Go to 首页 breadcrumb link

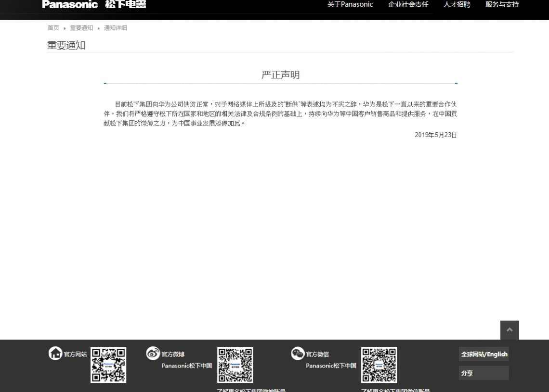[x=53, y=28]
